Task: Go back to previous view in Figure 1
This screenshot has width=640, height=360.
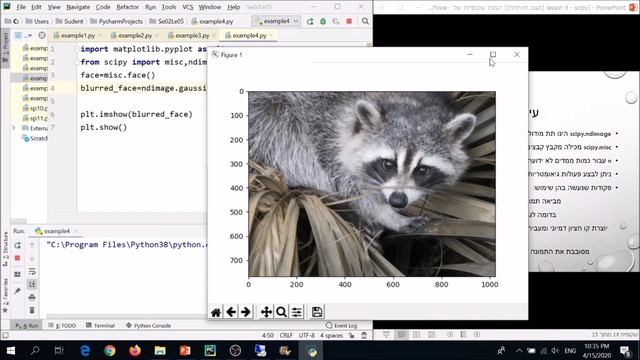Action: point(231,312)
